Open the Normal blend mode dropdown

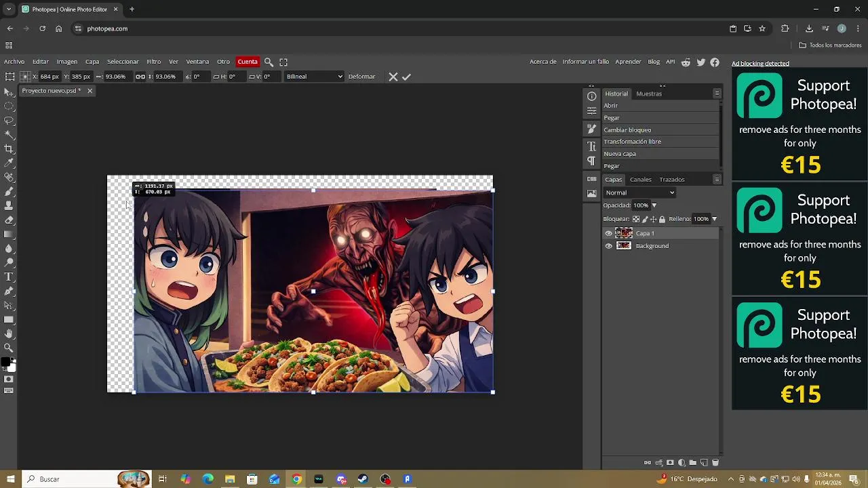point(639,192)
